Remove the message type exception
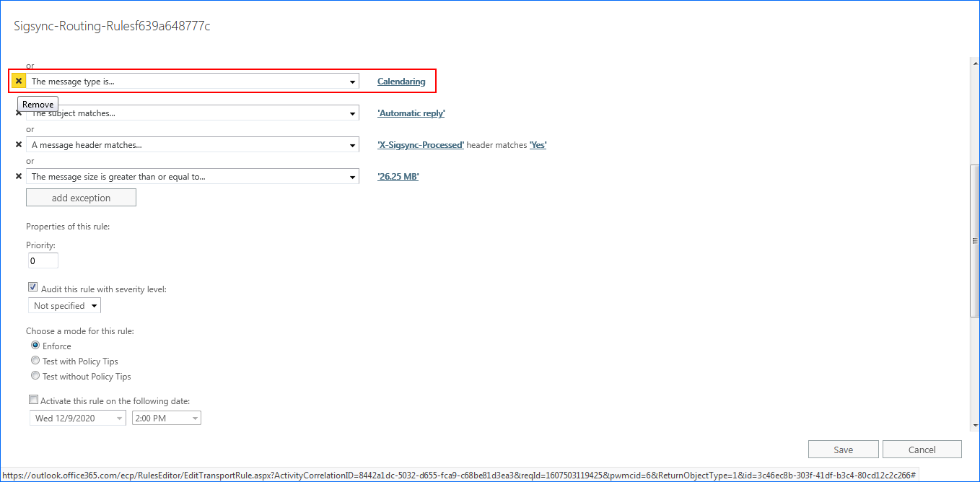This screenshot has height=482, width=980. tap(19, 82)
